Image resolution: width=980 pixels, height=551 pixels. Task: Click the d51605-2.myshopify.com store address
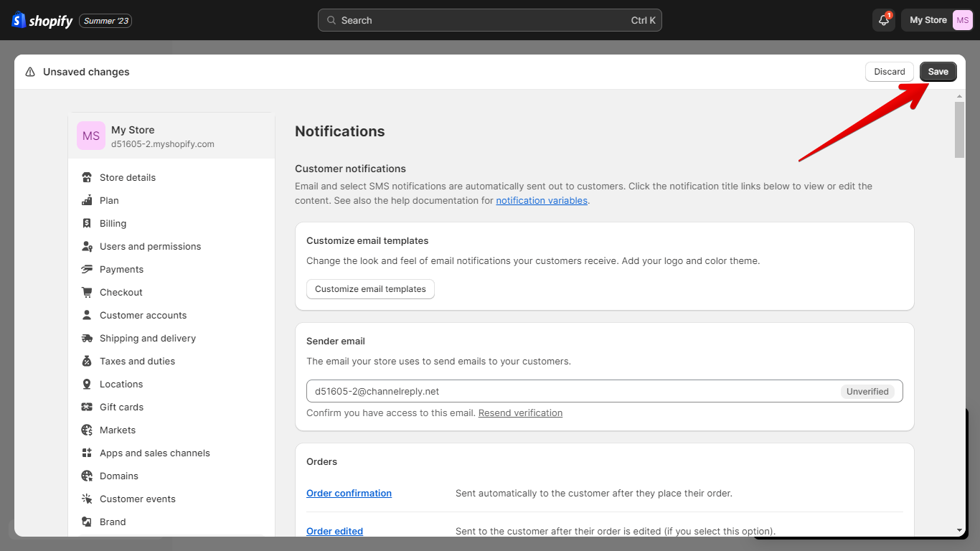point(163,144)
